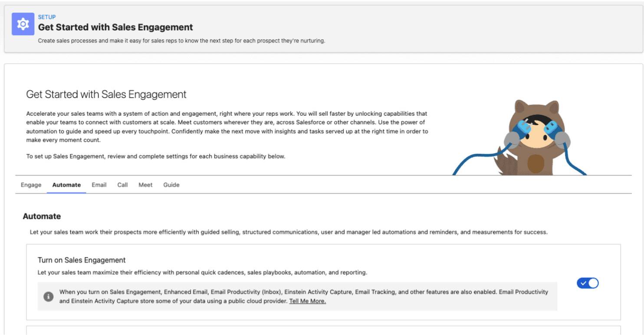This screenshot has width=644, height=335.
Task: Click the SETUP breadcrumb label
Action: point(47,17)
